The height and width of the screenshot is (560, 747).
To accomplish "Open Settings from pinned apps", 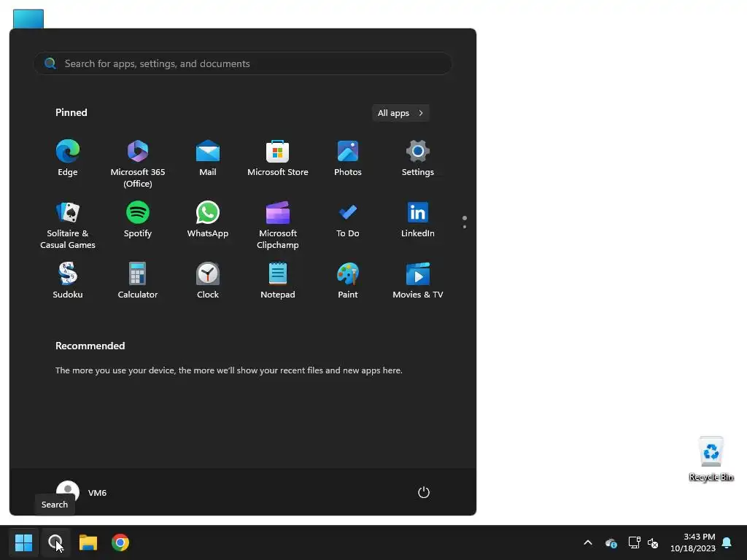I will (418, 158).
